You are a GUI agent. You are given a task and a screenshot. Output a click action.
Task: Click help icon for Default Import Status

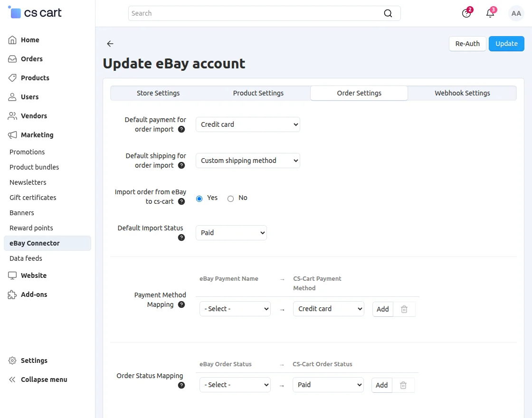(x=181, y=237)
